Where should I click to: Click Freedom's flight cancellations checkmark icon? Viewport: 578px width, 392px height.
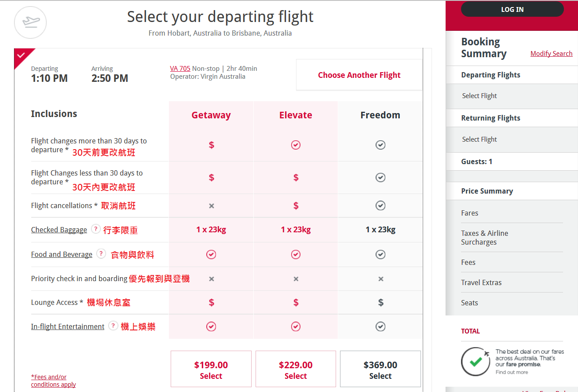point(380,205)
